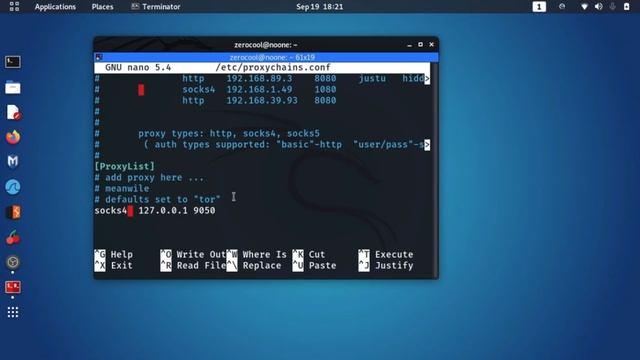Place cursor on 'socks4 127.0.0.1 9050' line
The image size is (640, 360).
[155, 211]
